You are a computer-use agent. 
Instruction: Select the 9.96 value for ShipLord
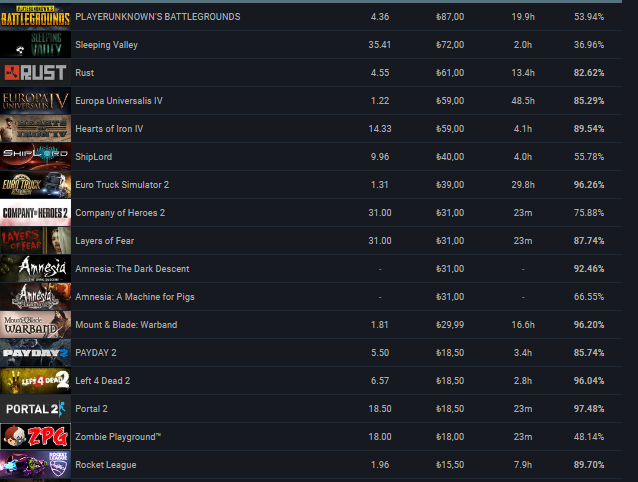pos(380,157)
